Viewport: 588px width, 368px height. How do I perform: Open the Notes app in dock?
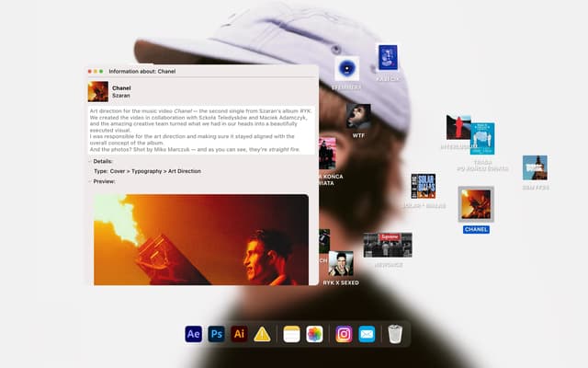point(292,334)
